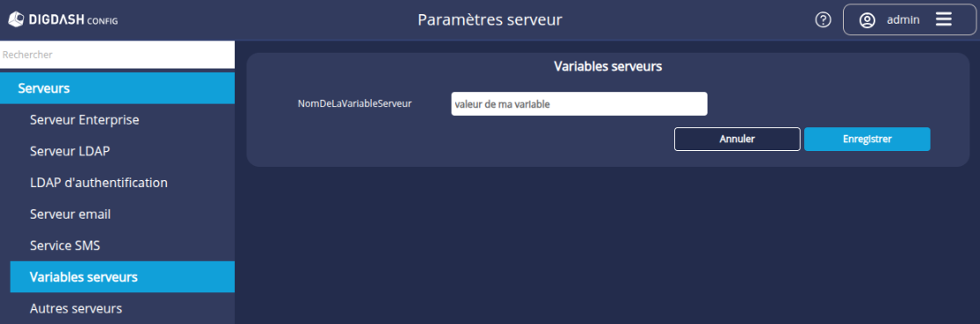
Task: Click the NomDeLaVariableServeur label
Action: 354,104
